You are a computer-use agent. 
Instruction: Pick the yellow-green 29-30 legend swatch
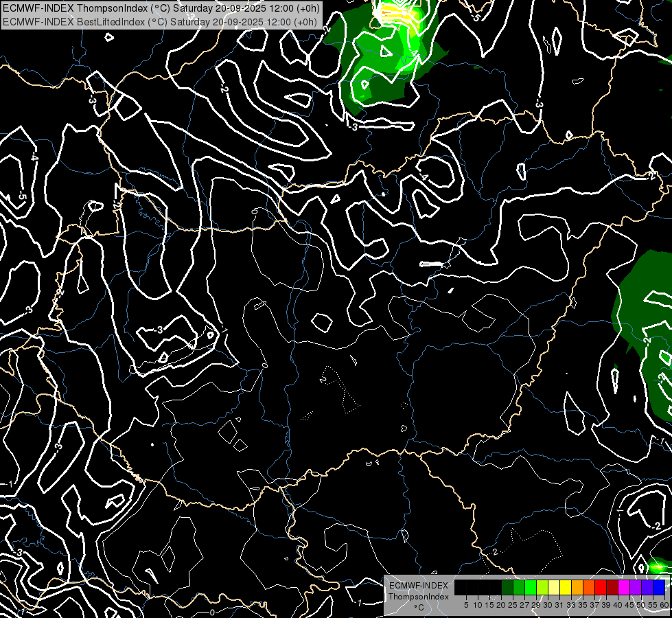[x=542, y=588]
